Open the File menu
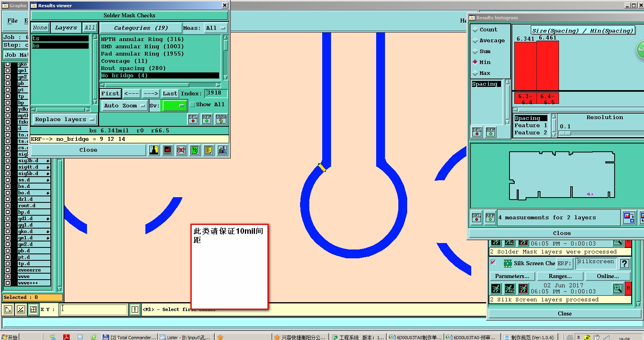The image size is (644, 340). 12,21
